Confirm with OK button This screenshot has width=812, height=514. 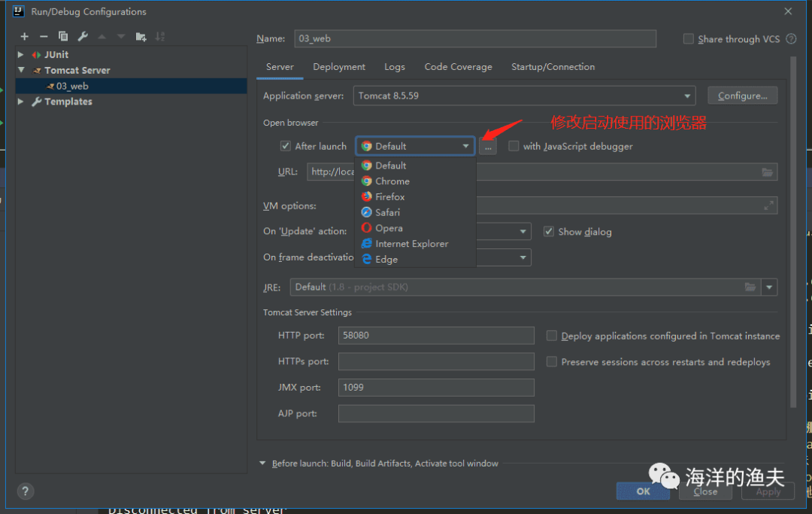pos(643,491)
